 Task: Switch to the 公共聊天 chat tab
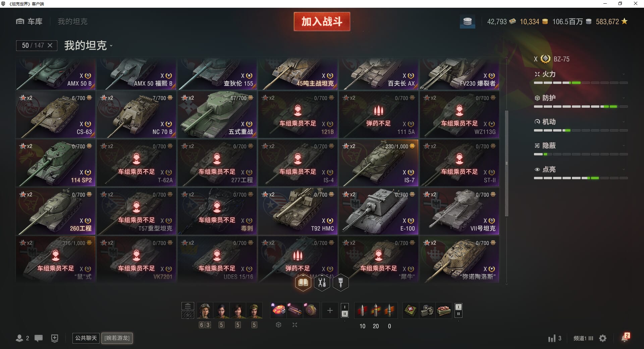click(x=86, y=338)
